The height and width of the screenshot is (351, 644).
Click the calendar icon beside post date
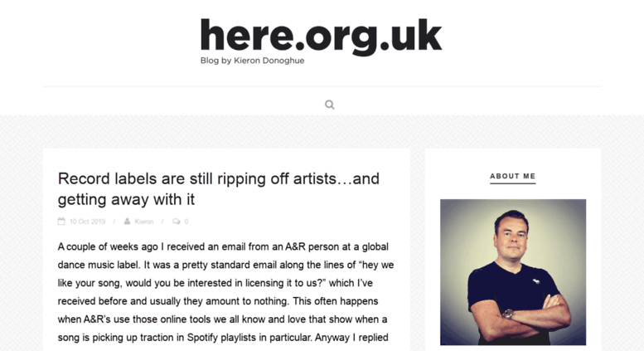click(61, 222)
